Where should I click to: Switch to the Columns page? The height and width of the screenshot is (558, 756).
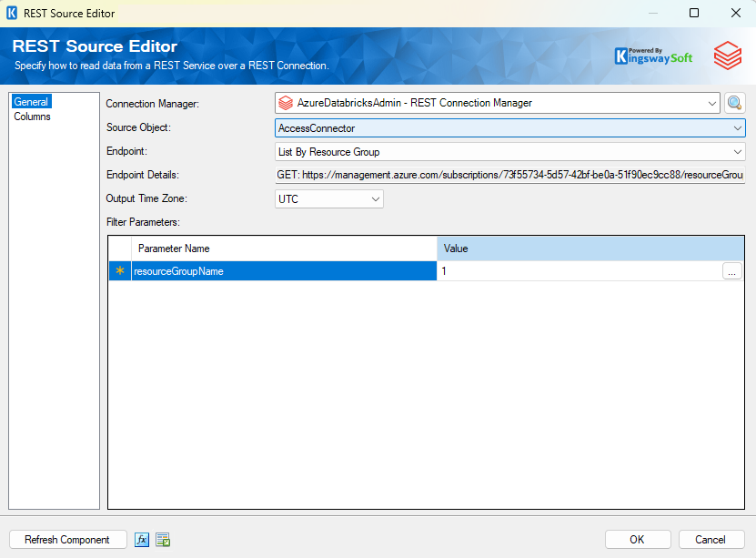(33, 117)
